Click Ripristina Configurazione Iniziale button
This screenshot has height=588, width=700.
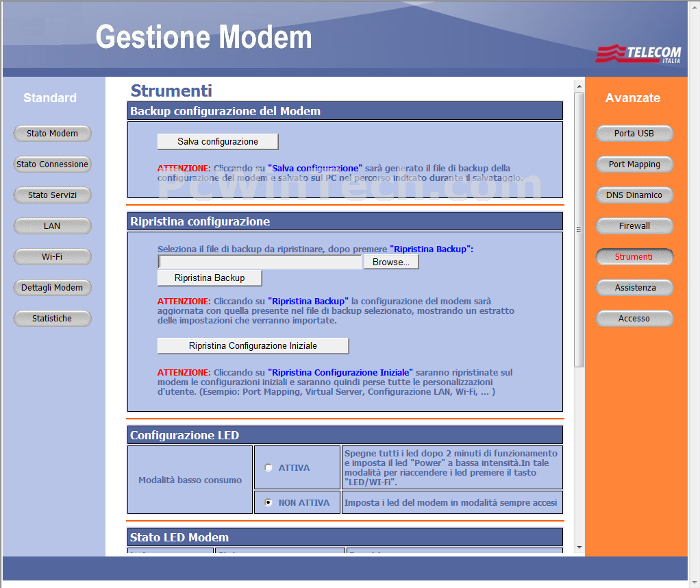tap(253, 346)
